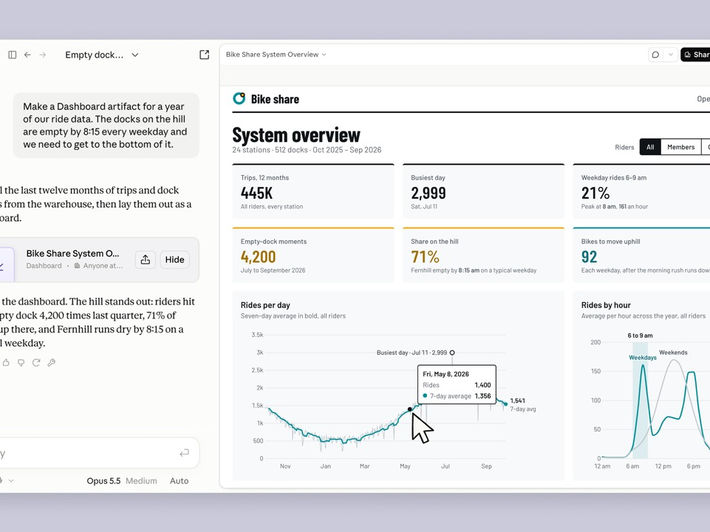The width and height of the screenshot is (710, 532).
Task: Give a thumbs up to the response
Action: 6,363
